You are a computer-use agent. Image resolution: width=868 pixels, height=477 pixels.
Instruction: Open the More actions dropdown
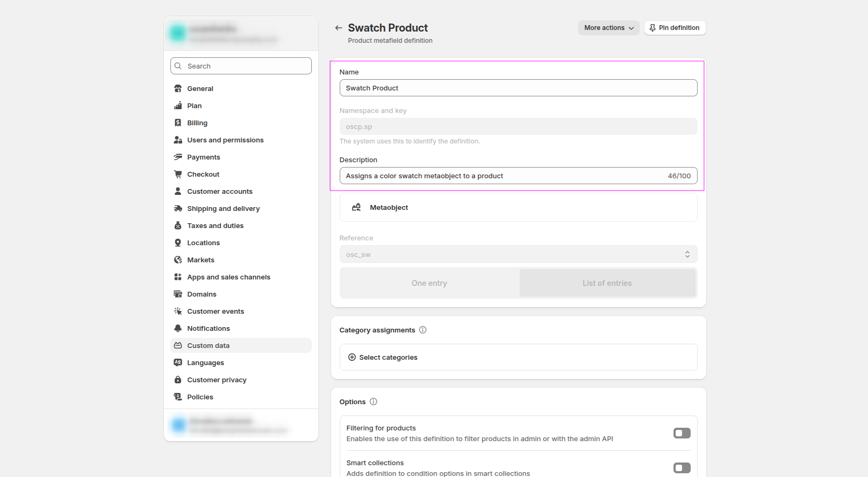[609, 28]
